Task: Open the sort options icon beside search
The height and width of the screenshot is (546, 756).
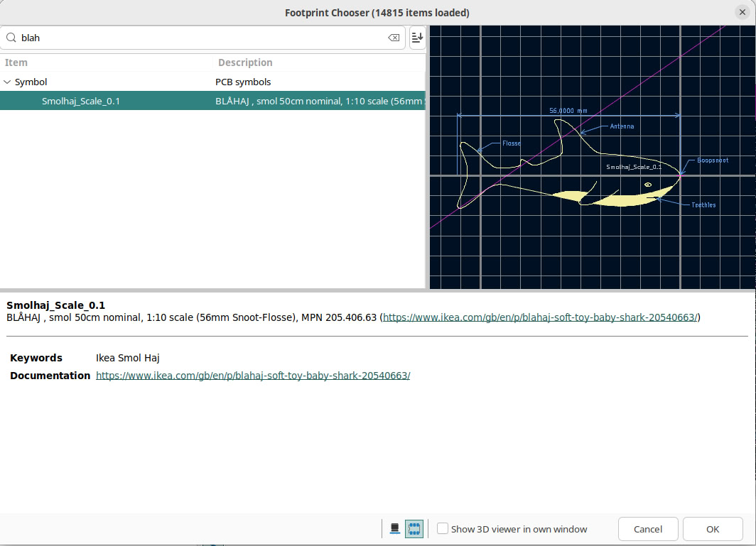Action: 417,38
